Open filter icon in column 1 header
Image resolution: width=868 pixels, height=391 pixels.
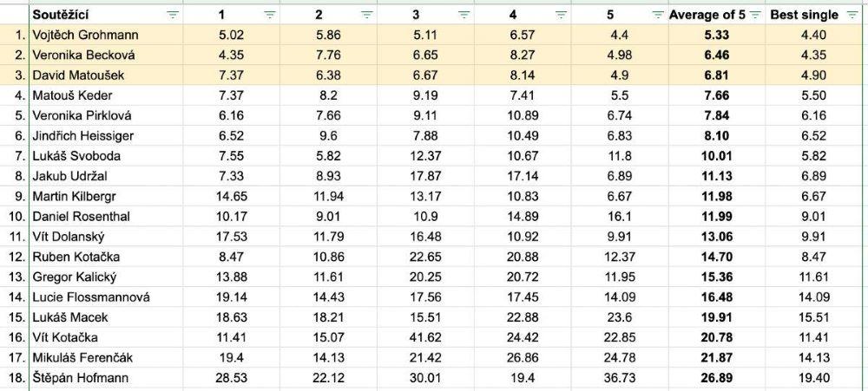[270, 15]
